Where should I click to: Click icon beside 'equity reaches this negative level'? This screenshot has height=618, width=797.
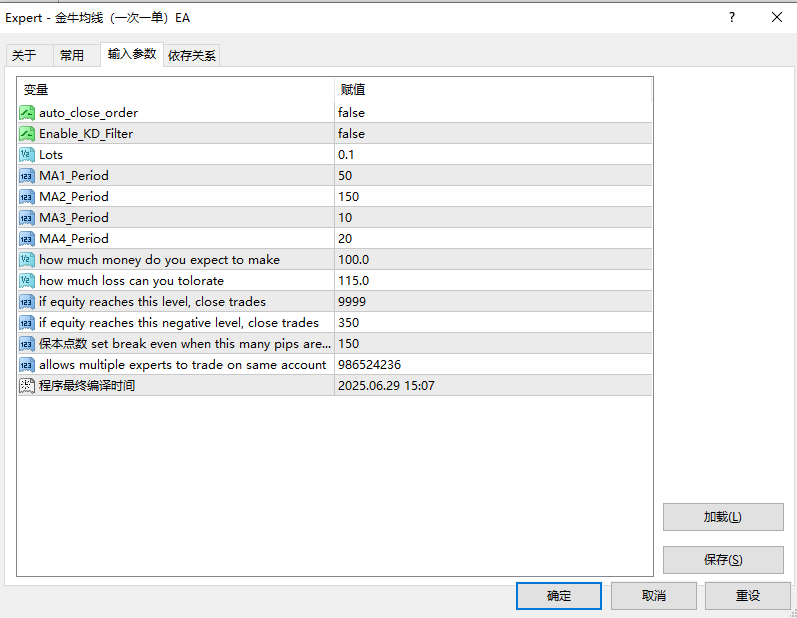(27, 323)
